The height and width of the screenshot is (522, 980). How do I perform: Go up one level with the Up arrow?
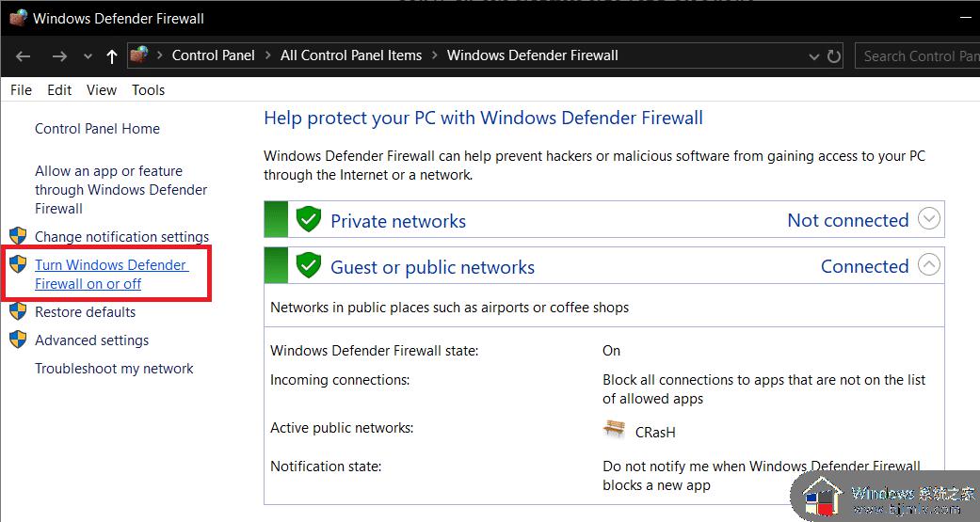point(112,56)
